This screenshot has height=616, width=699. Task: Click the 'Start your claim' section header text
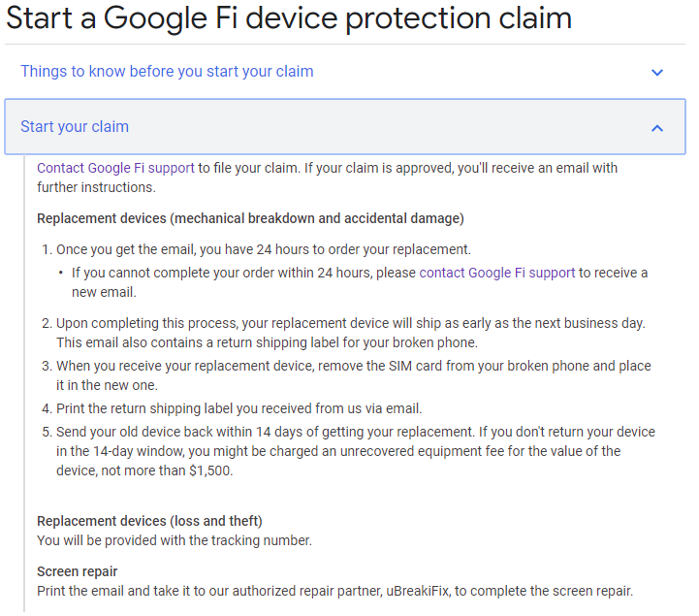[x=75, y=127]
